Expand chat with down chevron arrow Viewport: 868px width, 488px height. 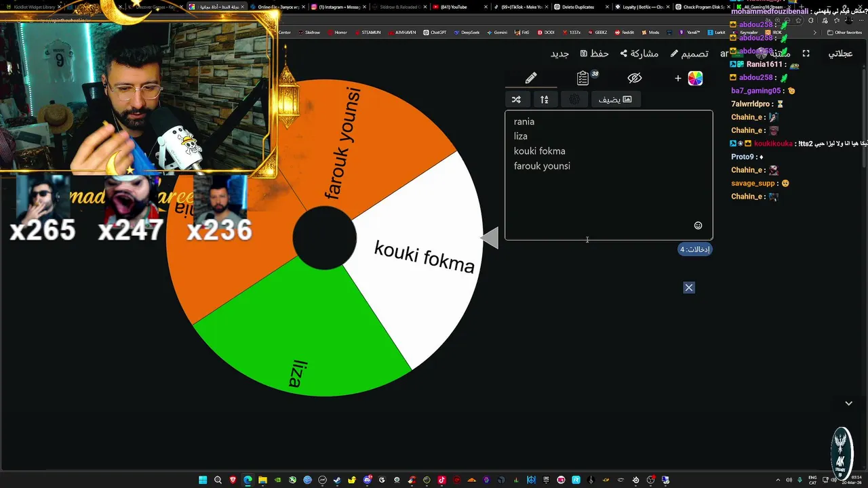[x=848, y=403]
